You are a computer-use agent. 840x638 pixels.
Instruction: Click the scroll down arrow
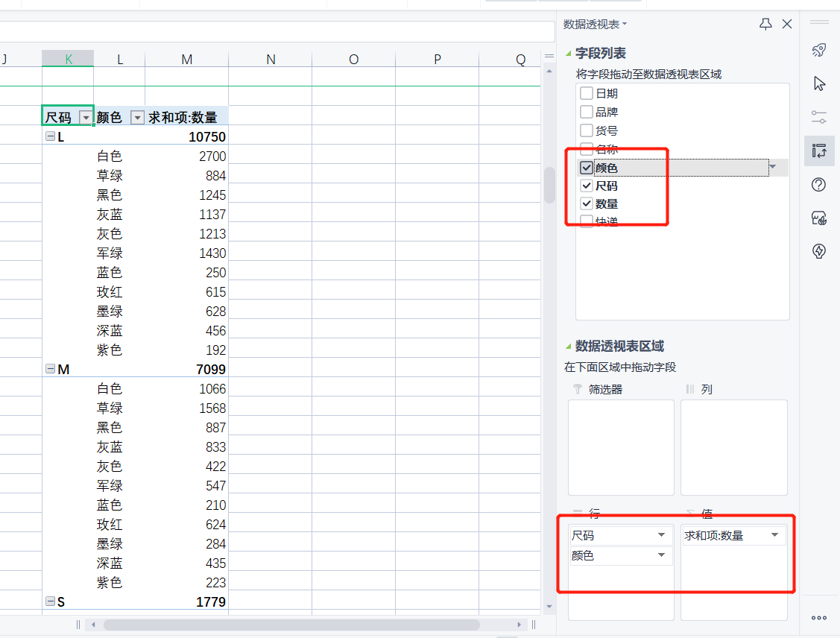[x=549, y=607]
